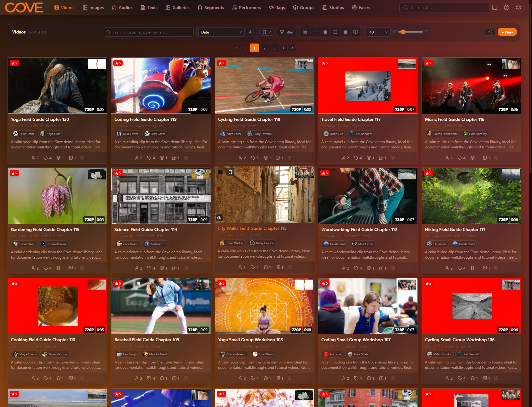Click the Search all field in header
The image size is (532, 407).
pos(444,8)
